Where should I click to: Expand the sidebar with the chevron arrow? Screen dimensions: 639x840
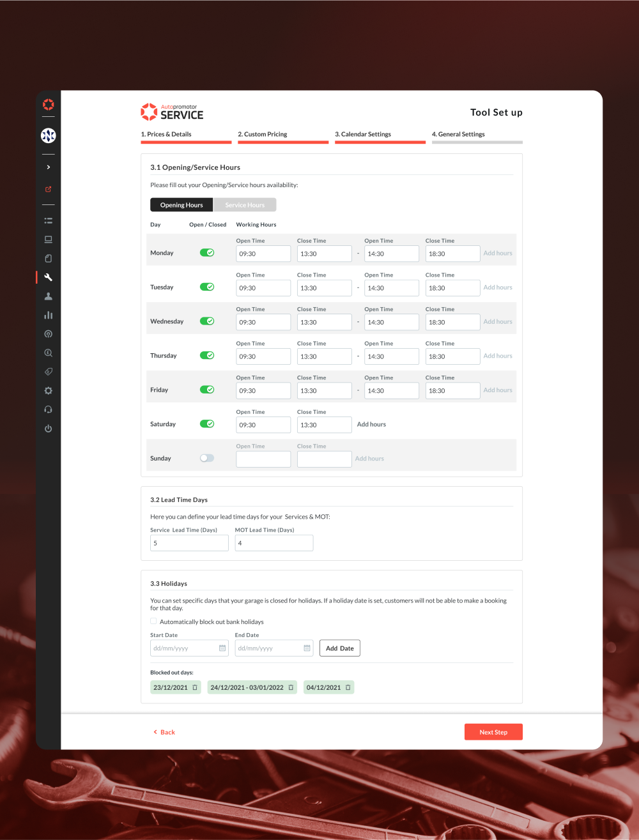(48, 167)
